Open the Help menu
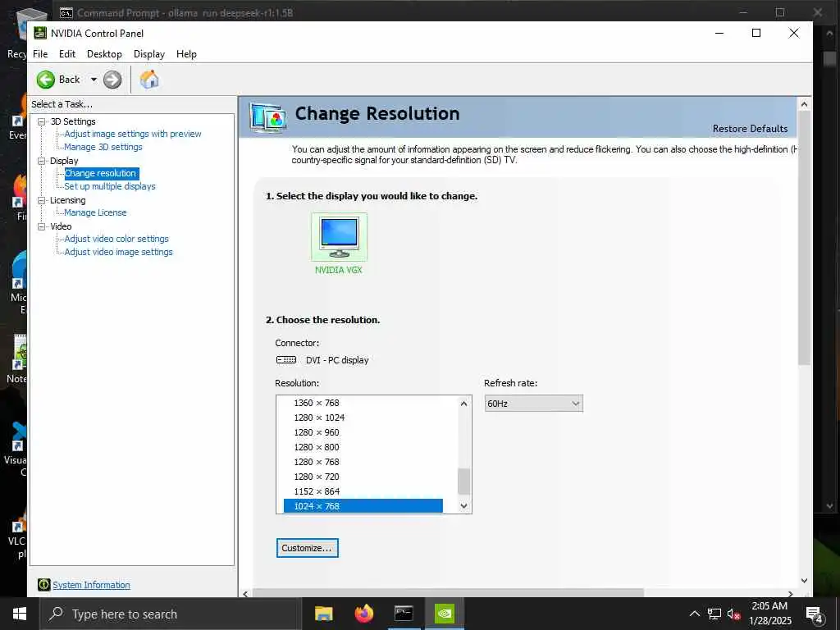This screenshot has width=840, height=630. (186, 54)
